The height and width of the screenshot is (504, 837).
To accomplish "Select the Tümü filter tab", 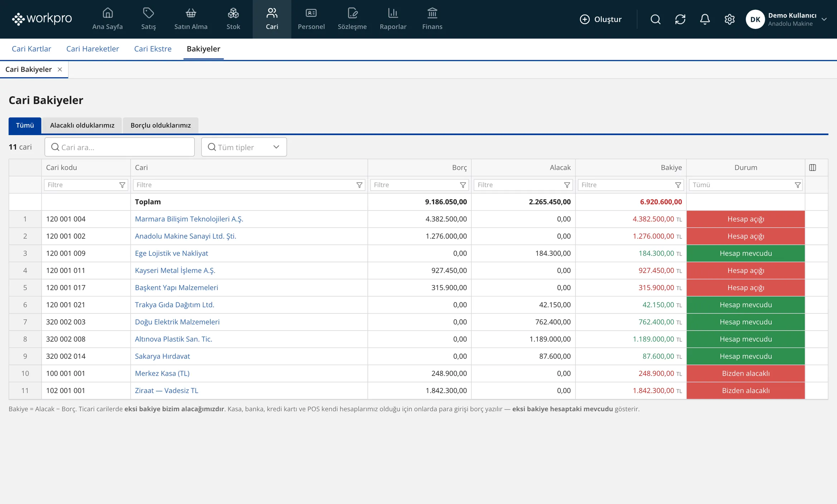I will point(25,125).
